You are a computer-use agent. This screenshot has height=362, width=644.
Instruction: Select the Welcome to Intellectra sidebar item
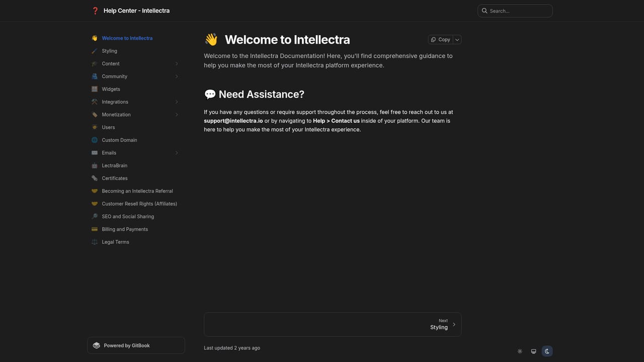(x=134, y=38)
